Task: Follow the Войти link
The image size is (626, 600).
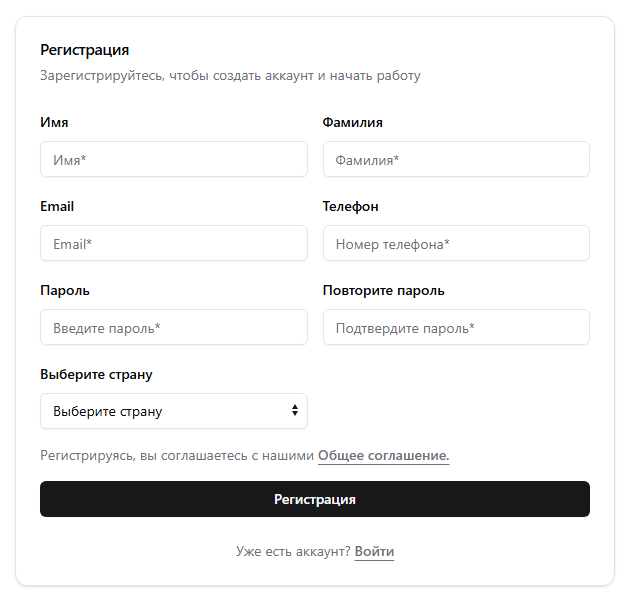Action: click(x=374, y=551)
